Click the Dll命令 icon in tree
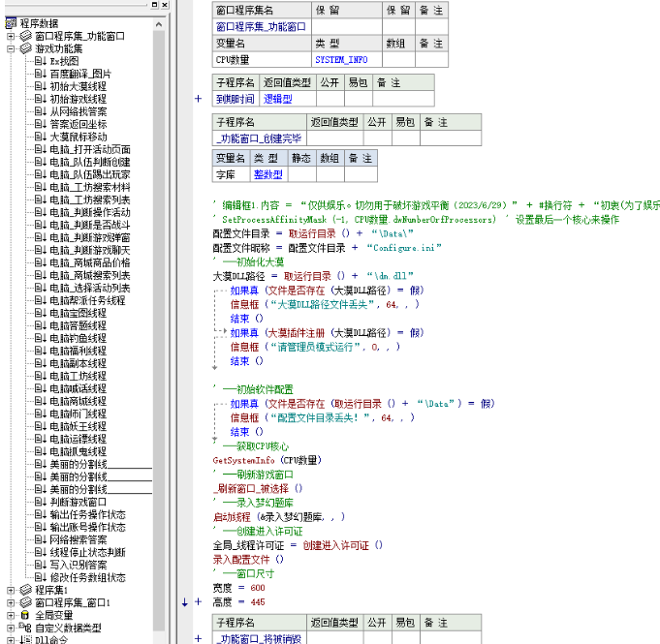This screenshot has height=644, width=660. point(26,638)
